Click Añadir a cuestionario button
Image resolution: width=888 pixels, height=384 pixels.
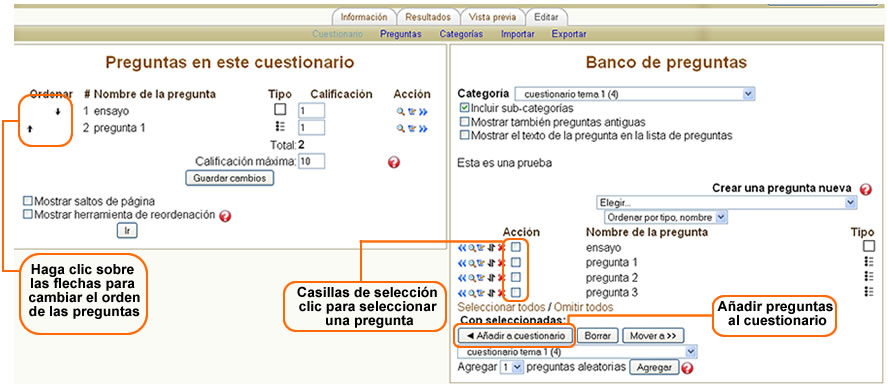point(516,336)
